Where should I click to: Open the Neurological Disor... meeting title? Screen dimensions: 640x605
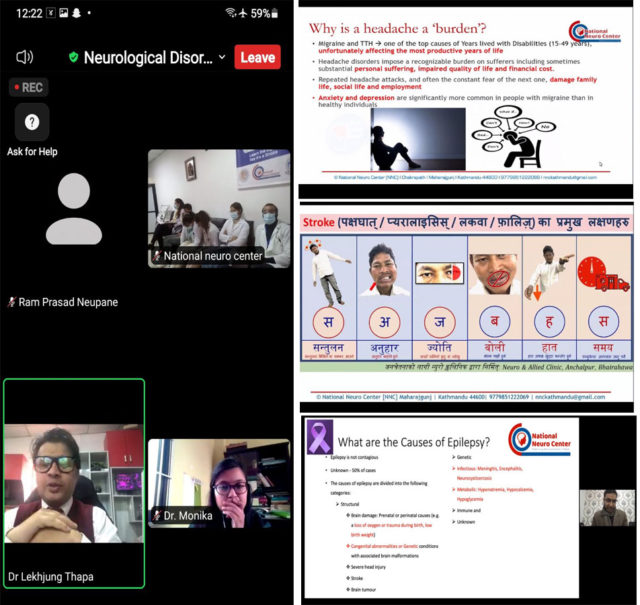click(x=147, y=57)
